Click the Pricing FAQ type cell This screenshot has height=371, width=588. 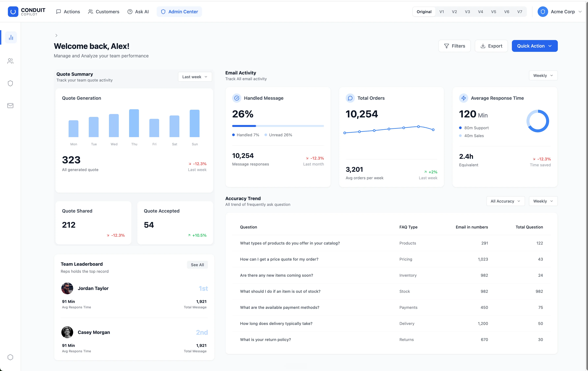tap(406, 259)
